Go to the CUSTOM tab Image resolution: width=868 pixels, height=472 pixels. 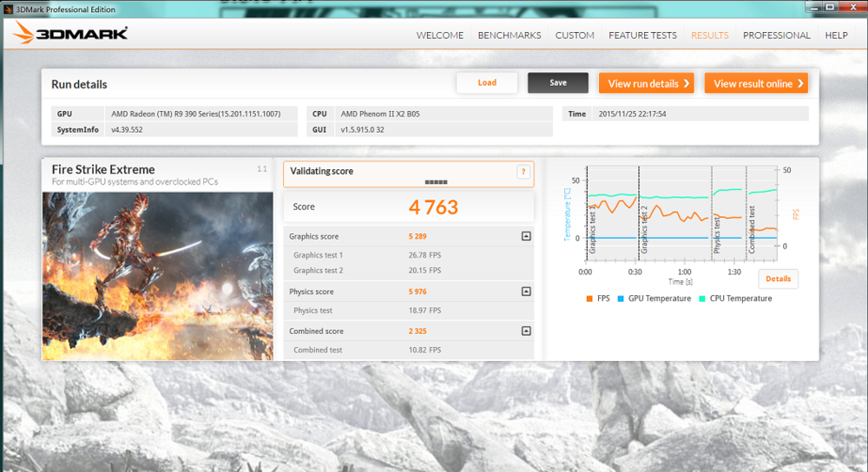coord(575,36)
